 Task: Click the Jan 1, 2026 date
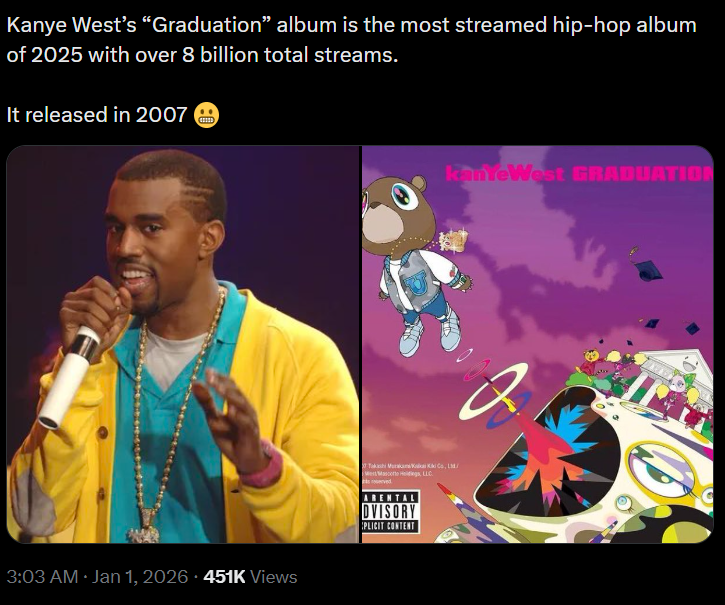pos(140,577)
